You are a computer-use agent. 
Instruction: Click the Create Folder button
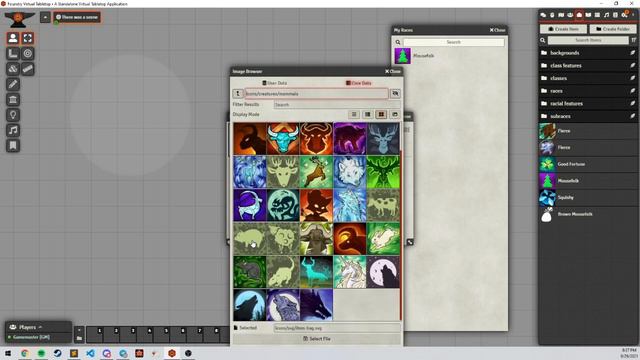613,29
